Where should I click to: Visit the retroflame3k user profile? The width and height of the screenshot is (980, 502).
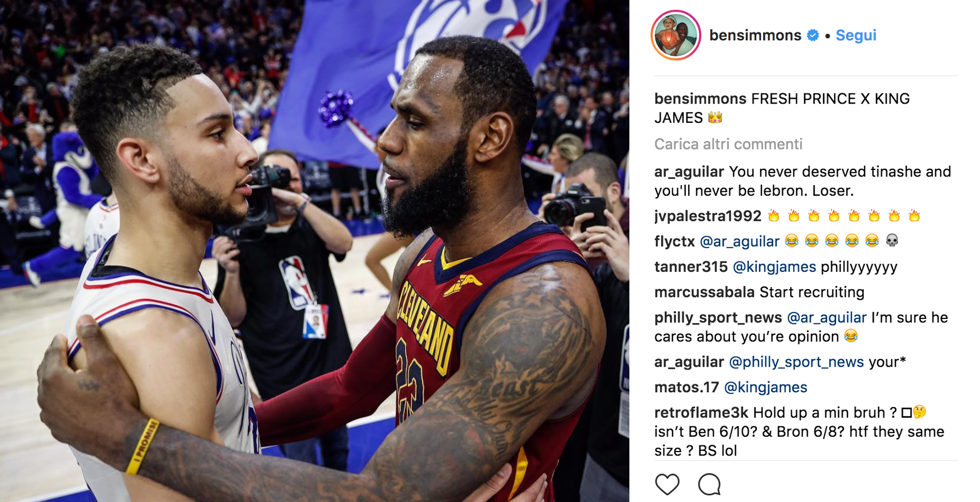pos(701,413)
